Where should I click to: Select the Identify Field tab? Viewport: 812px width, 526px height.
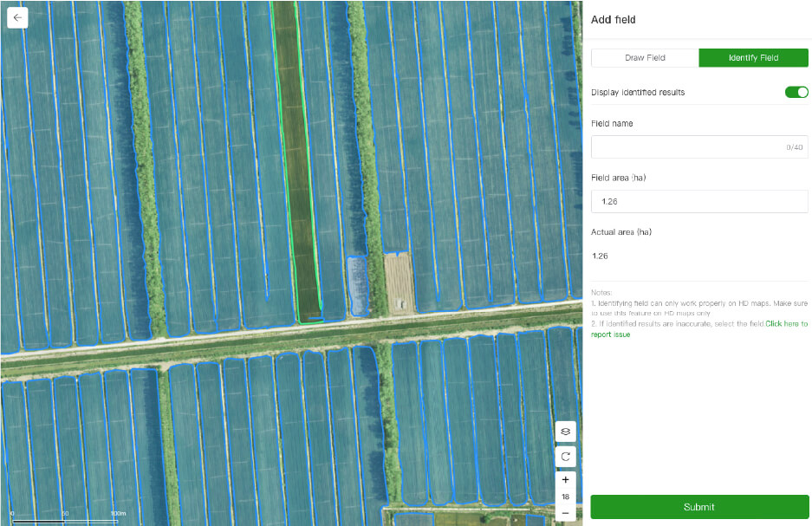[x=753, y=58]
